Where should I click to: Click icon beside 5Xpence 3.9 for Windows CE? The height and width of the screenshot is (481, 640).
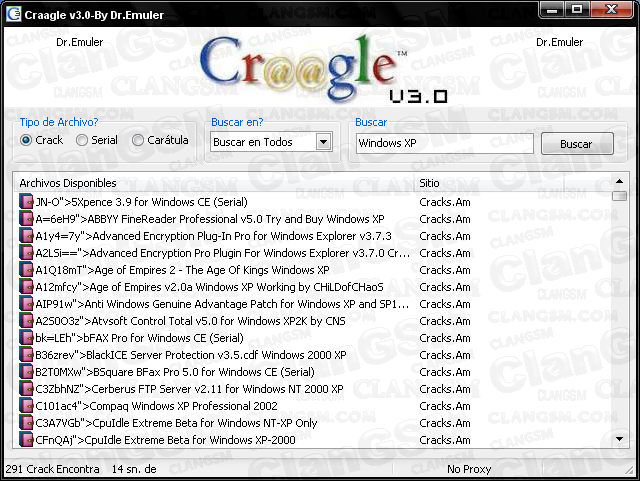click(x=26, y=202)
